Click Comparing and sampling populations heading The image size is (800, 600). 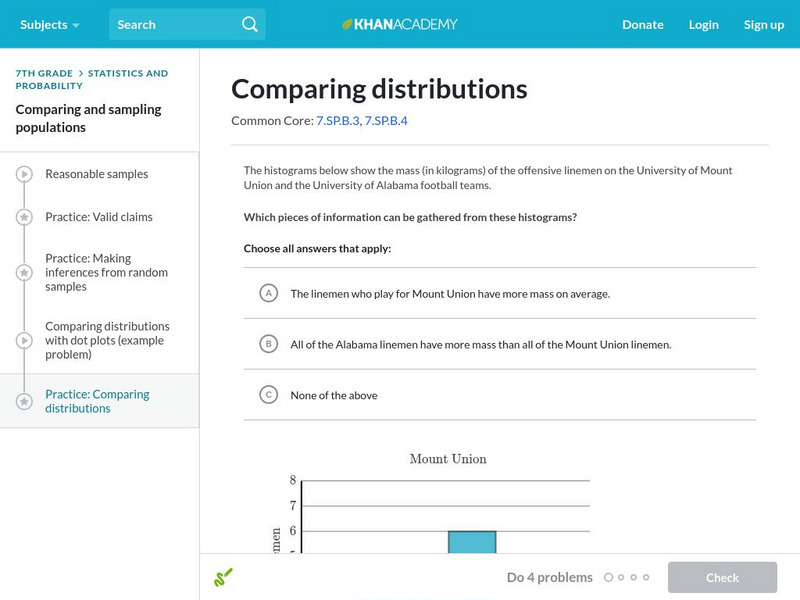tap(88, 118)
